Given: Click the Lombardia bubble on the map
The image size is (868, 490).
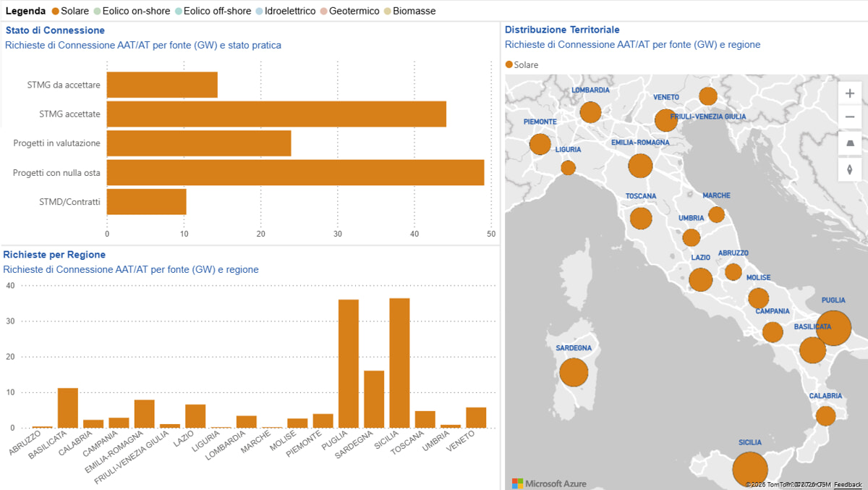Looking at the screenshot, I should (x=591, y=112).
